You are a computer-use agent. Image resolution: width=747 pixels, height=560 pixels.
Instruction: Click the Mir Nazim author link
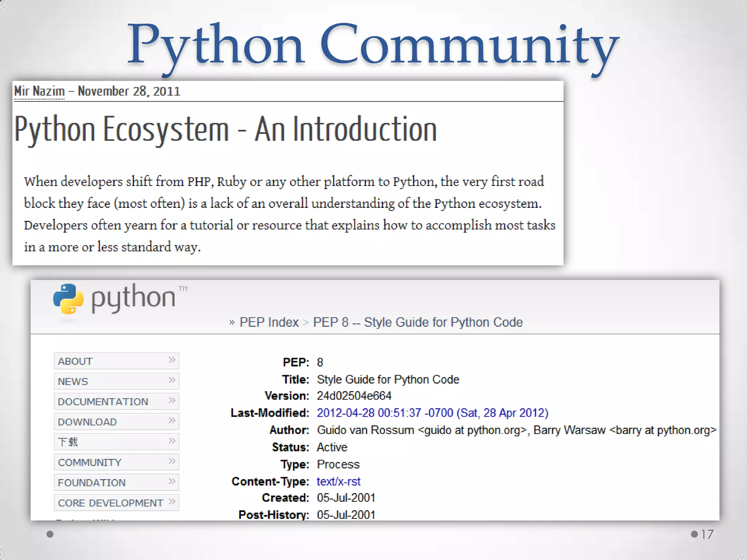(39, 91)
